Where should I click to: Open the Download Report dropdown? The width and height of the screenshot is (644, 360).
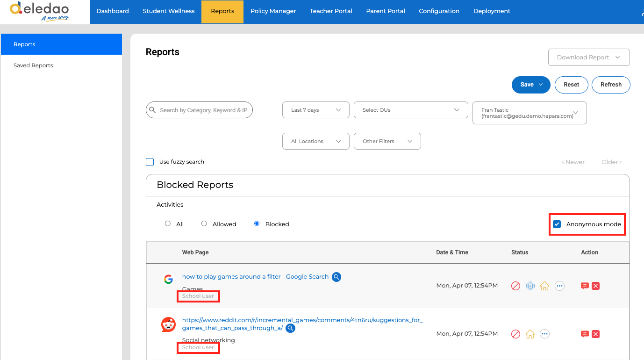[x=589, y=58]
